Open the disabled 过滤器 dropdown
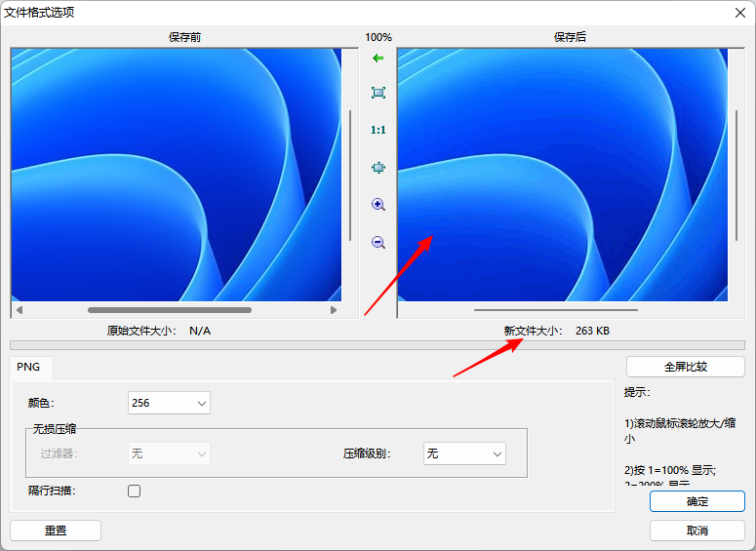 click(x=169, y=453)
